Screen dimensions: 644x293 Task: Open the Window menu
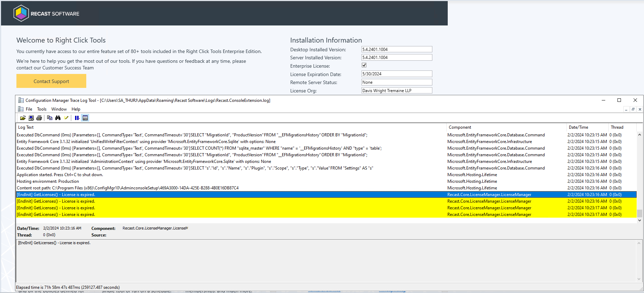click(59, 109)
